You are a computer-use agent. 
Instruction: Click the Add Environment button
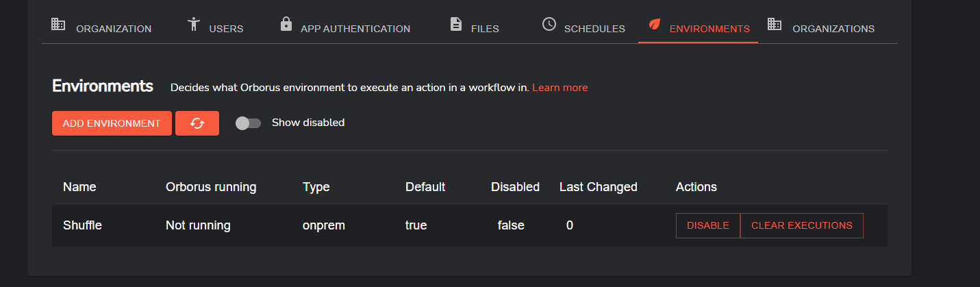click(x=112, y=123)
